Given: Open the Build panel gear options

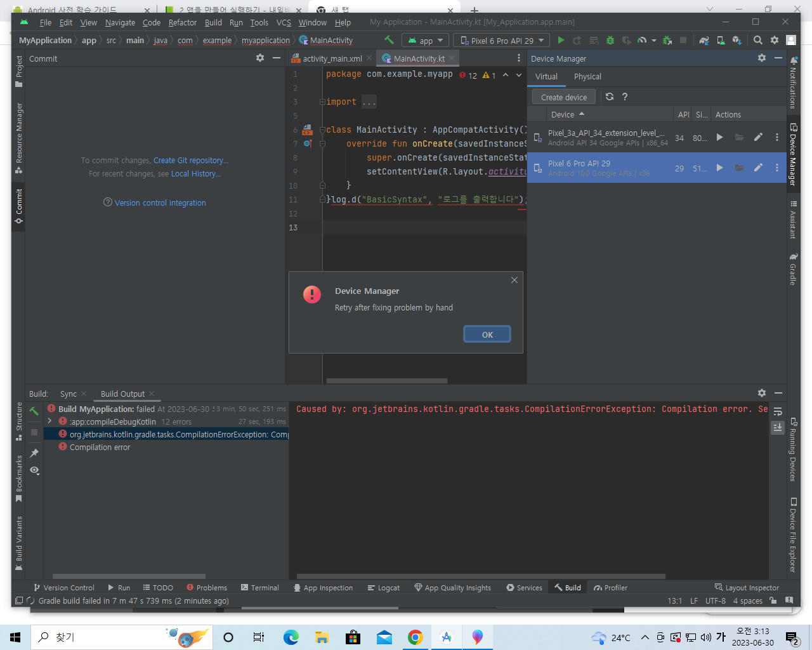Looking at the screenshot, I should (x=762, y=393).
